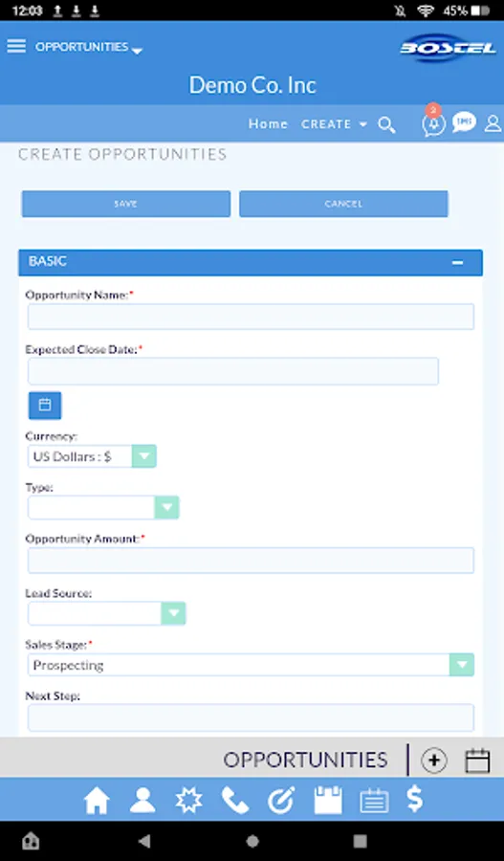Open the target edit icon in bottom bar
The image size is (504, 861).
click(x=281, y=800)
